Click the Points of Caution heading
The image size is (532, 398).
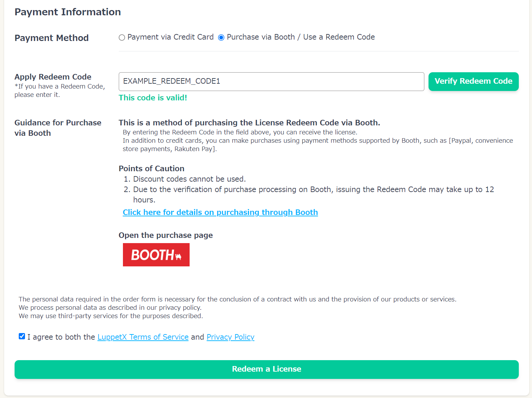pos(151,168)
